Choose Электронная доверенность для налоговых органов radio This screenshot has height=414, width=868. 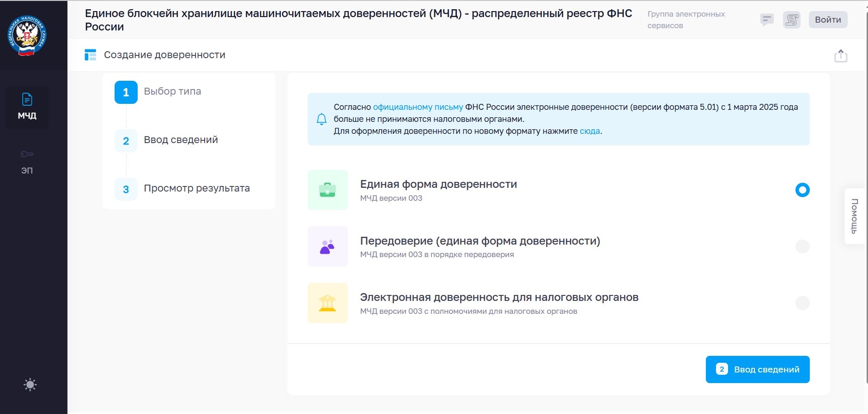click(802, 303)
